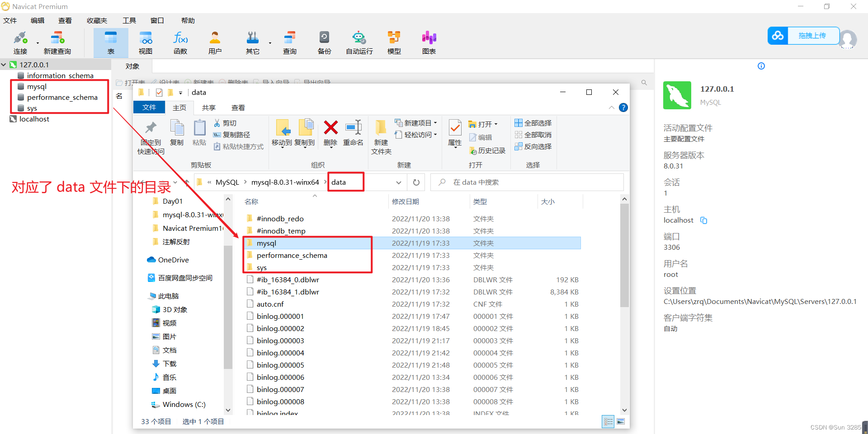Open Properties (属性) in the Explorer ribbon
Image resolution: width=868 pixels, height=434 pixels.
click(x=455, y=133)
